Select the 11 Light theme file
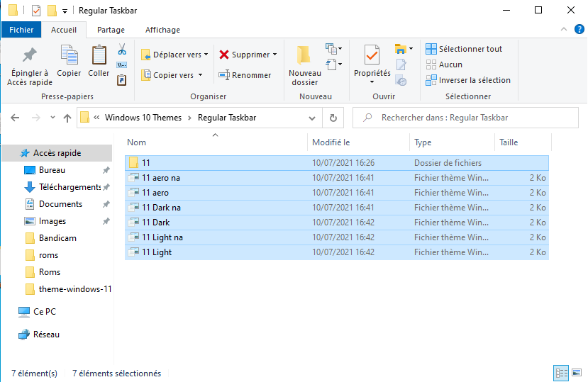This screenshot has width=588, height=382. pos(337,252)
